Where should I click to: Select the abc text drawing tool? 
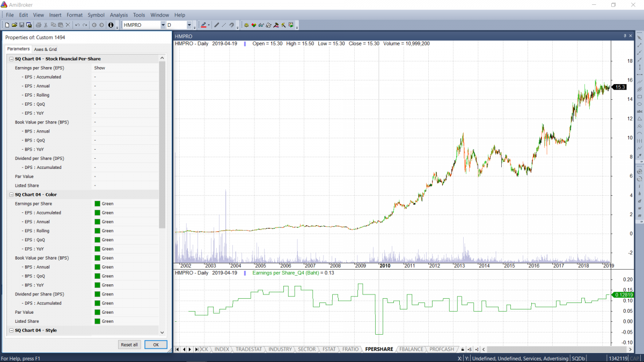(639, 111)
